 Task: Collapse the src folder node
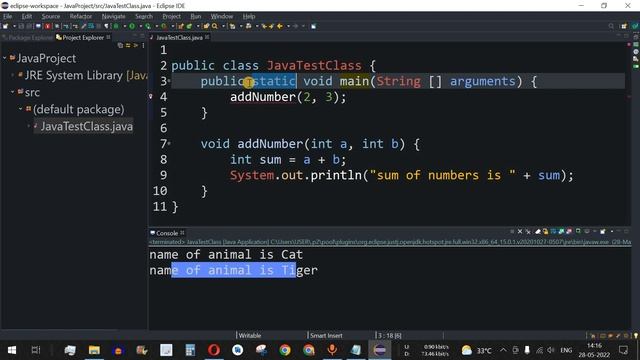pos(13,92)
